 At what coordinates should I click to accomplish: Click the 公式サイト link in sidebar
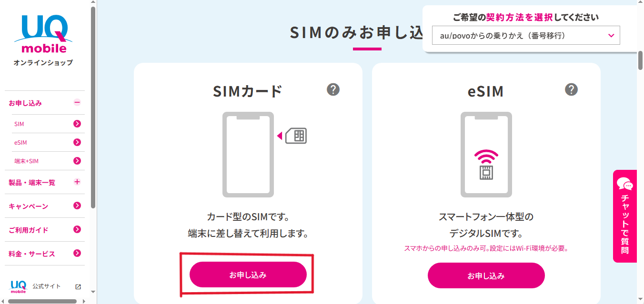tap(47, 286)
